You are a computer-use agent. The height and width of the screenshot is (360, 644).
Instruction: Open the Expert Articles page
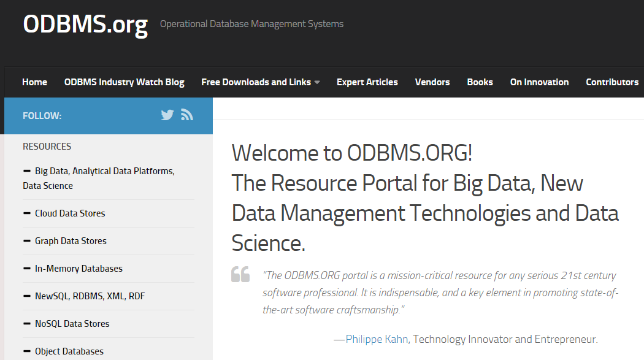[x=367, y=82]
